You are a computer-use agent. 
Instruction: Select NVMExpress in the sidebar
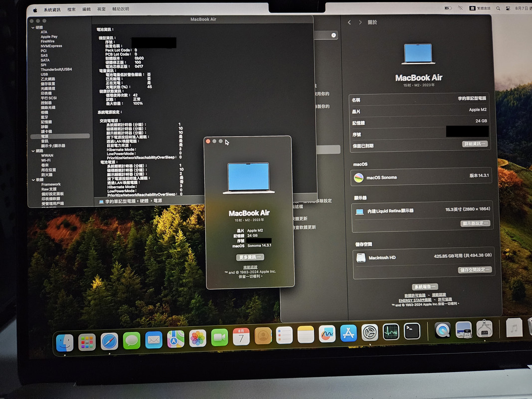51,46
